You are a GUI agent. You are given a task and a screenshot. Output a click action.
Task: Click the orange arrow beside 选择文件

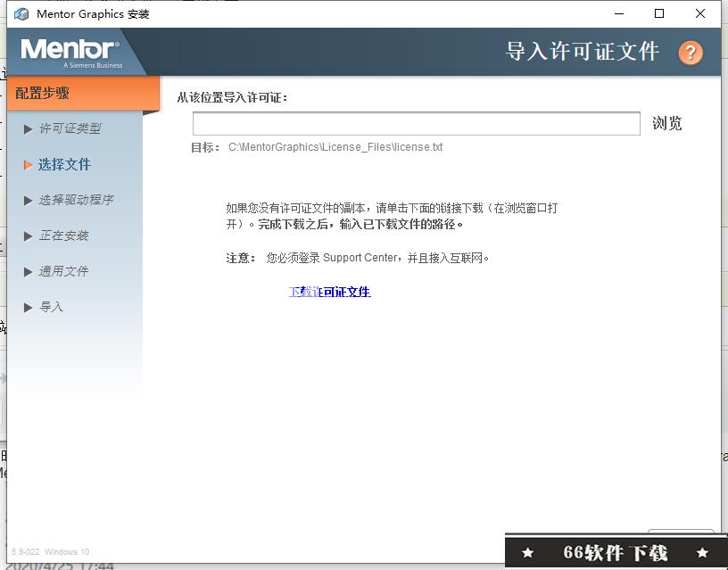28,165
